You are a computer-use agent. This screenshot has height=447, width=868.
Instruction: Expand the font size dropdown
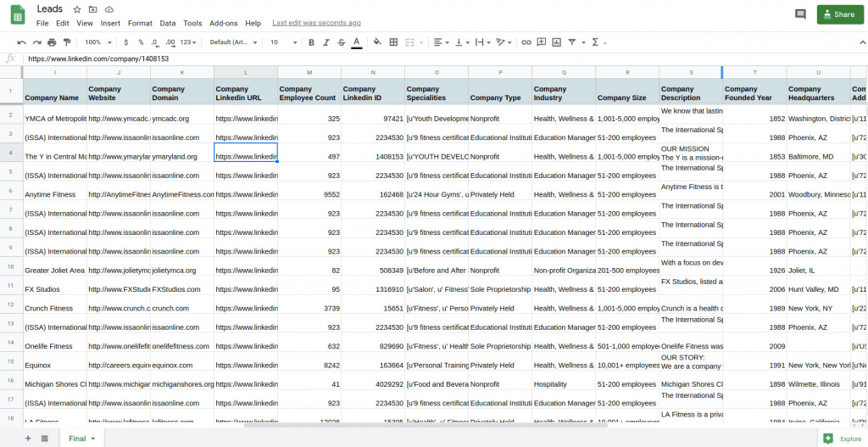[283, 42]
